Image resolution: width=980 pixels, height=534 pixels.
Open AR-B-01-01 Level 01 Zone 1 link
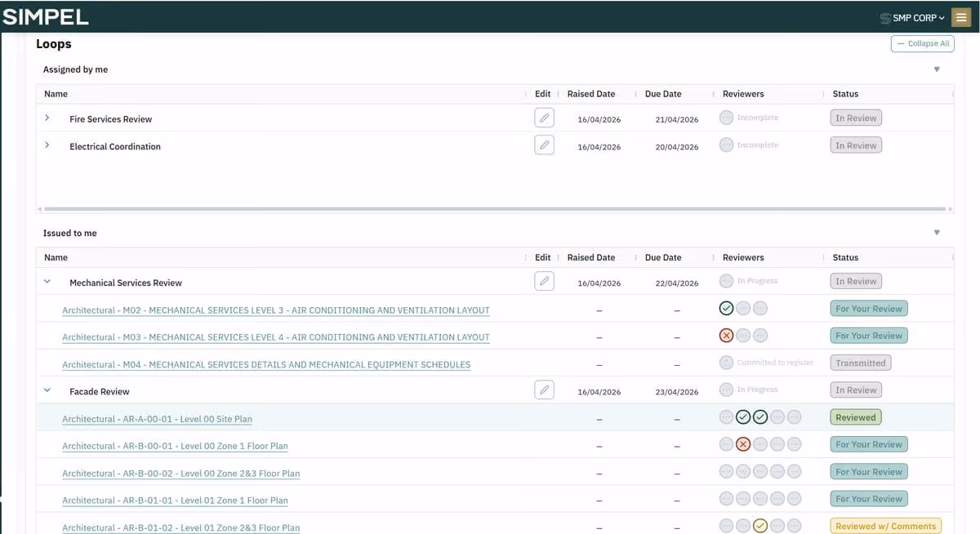point(175,501)
